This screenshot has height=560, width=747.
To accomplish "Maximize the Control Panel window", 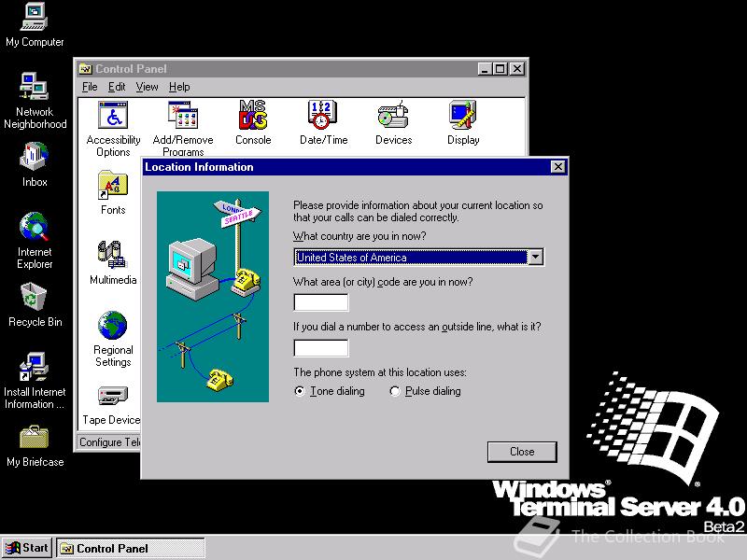I will pos(500,69).
